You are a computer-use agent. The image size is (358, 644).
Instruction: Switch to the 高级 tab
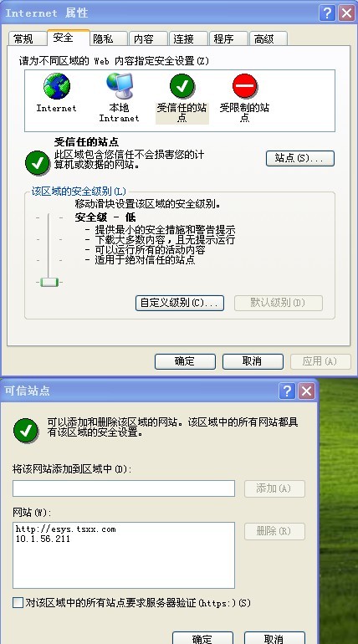268,39
